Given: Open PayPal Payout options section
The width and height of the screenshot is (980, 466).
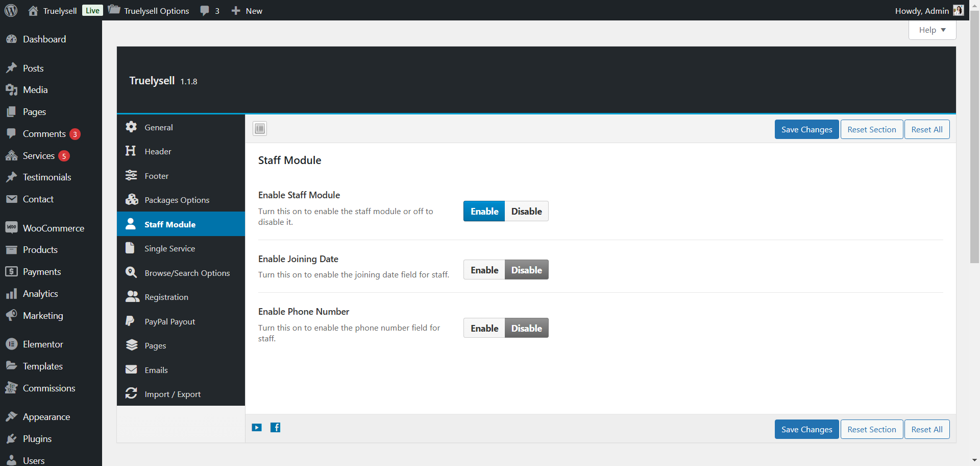Looking at the screenshot, I should click(x=169, y=321).
